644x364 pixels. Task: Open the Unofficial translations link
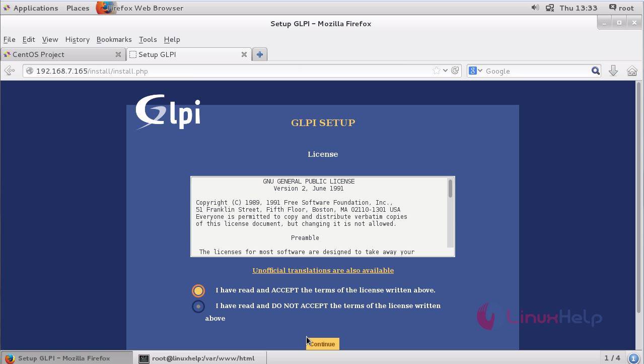point(323,270)
